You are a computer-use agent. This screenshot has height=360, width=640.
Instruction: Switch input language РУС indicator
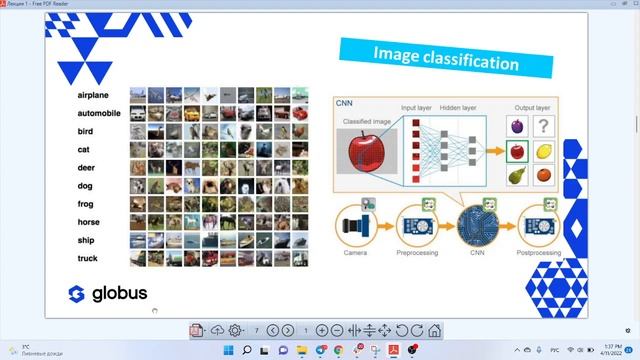(x=555, y=350)
